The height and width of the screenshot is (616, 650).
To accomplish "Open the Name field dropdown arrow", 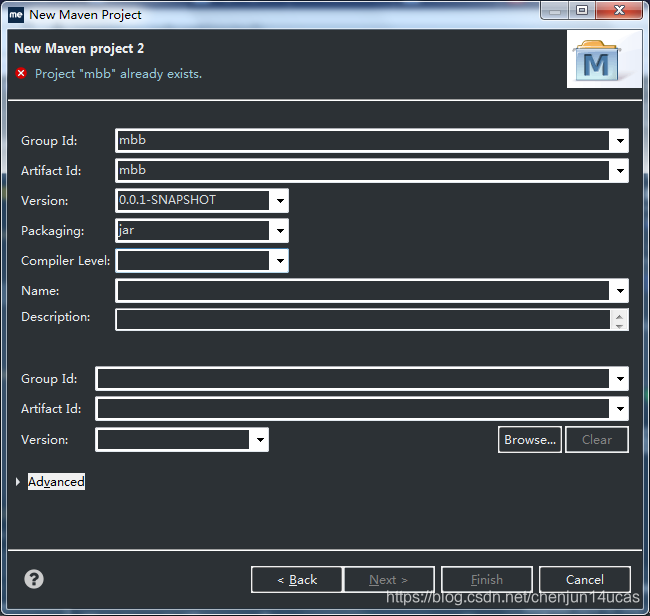I will [x=620, y=291].
